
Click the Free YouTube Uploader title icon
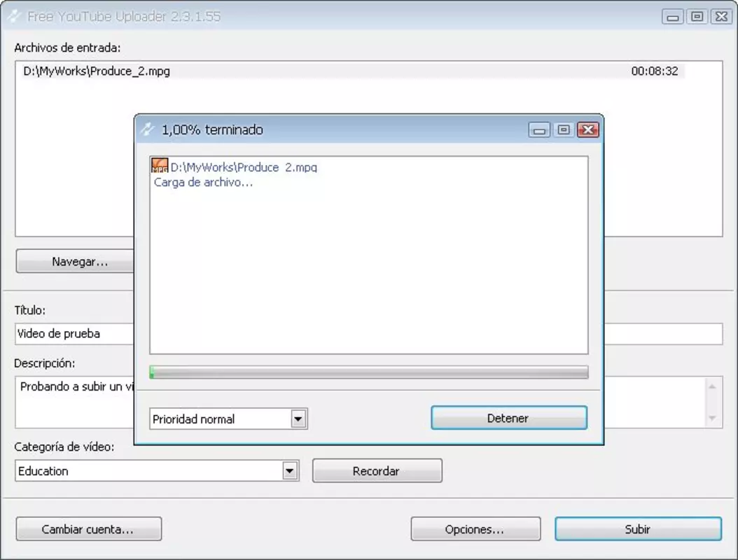pyautogui.click(x=14, y=17)
